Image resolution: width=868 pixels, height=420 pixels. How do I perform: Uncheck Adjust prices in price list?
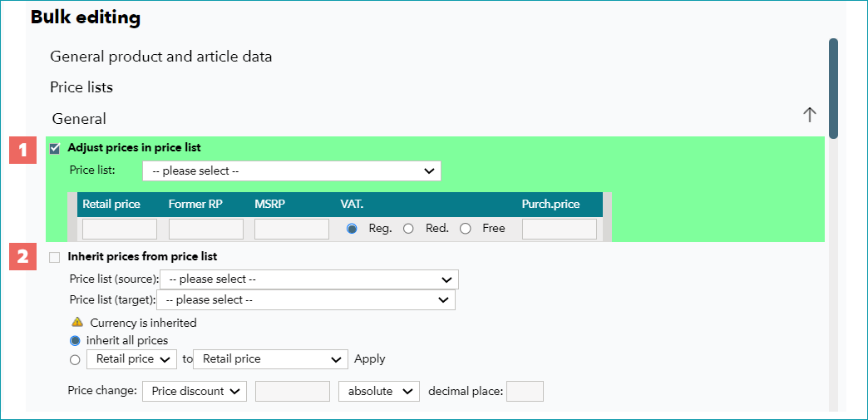pyautogui.click(x=55, y=148)
